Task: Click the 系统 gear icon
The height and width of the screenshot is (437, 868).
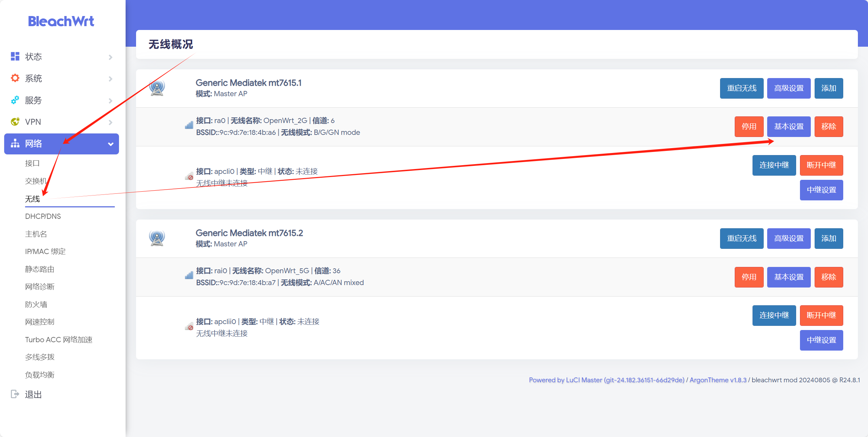Action: pos(15,78)
